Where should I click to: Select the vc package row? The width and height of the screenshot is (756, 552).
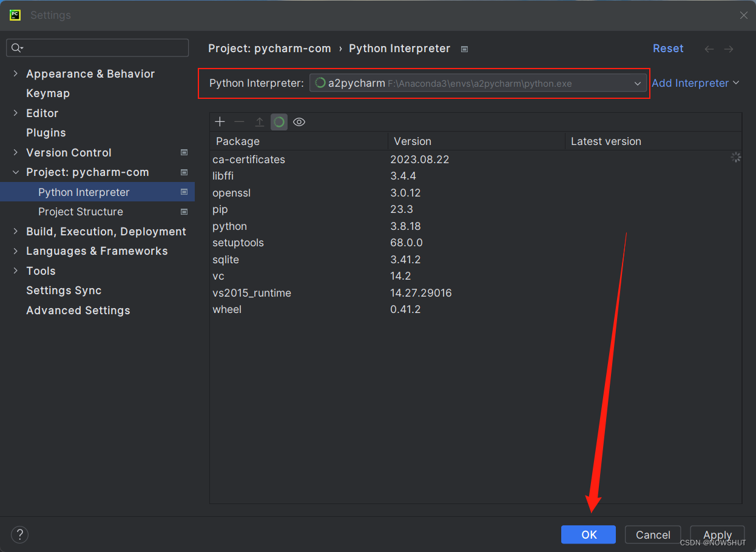coord(476,276)
